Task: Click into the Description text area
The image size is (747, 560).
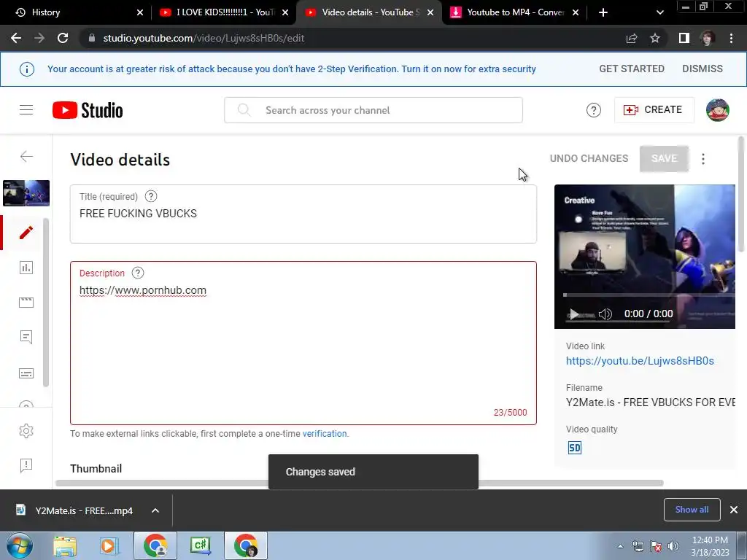Action: [303, 343]
